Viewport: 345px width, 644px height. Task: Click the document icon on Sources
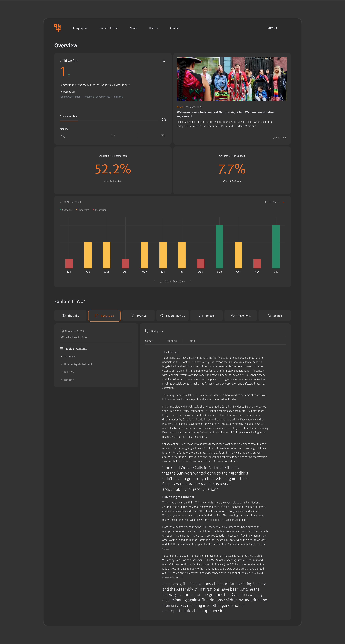(133, 316)
